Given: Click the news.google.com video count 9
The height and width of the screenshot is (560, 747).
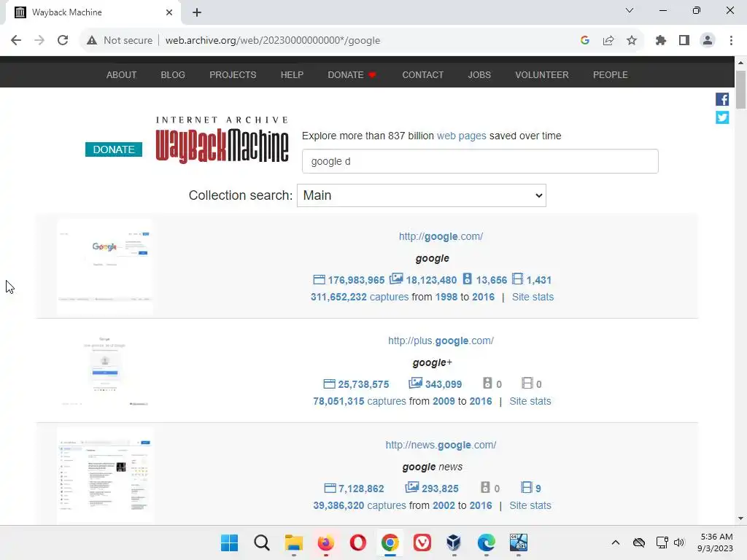Looking at the screenshot, I should (531, 488).
